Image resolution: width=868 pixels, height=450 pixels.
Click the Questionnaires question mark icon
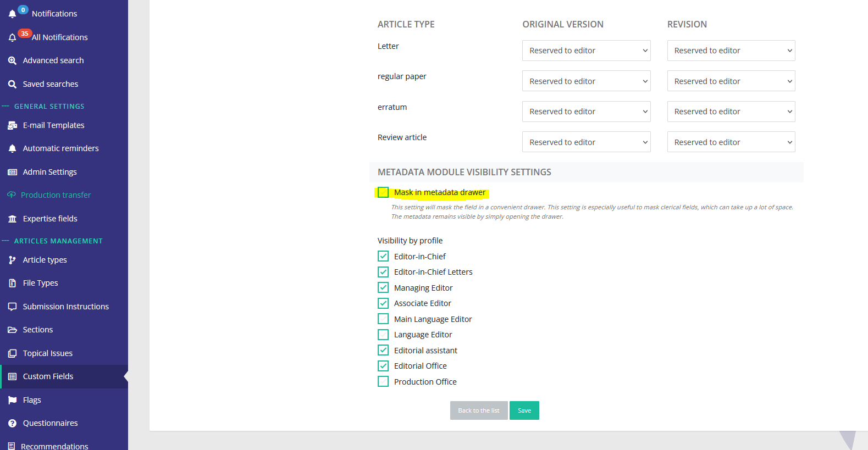click(12, 423)
